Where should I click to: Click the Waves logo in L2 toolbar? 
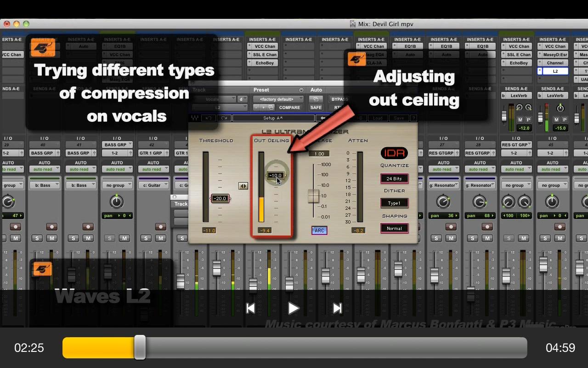pos(194,118)
